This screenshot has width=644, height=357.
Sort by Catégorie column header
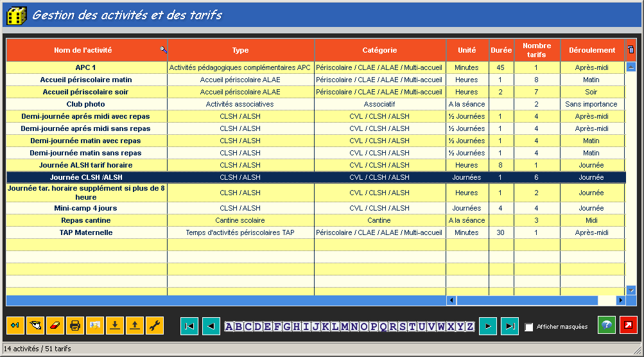pos(379,50)
